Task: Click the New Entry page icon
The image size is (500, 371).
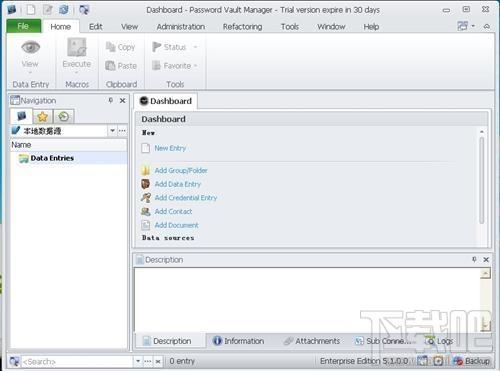Action: pyautogui.click(x=145, y=148)
